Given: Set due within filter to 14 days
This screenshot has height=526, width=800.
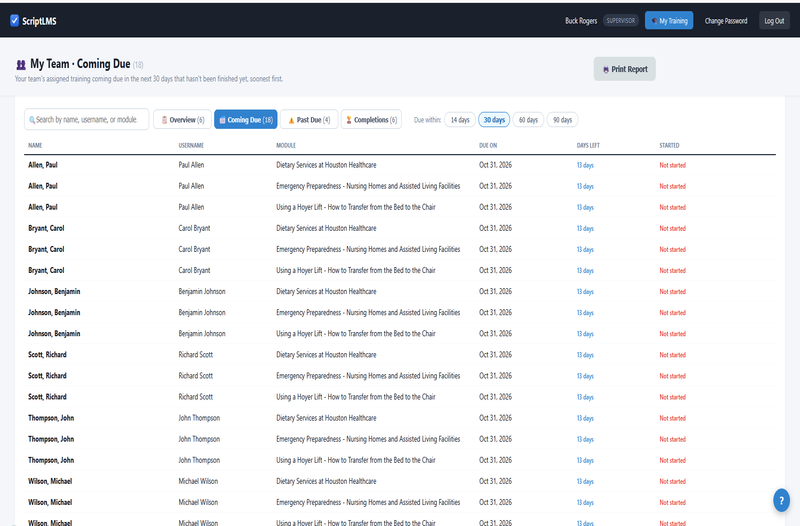Looking at the screenshot, I should click(460, 120).
